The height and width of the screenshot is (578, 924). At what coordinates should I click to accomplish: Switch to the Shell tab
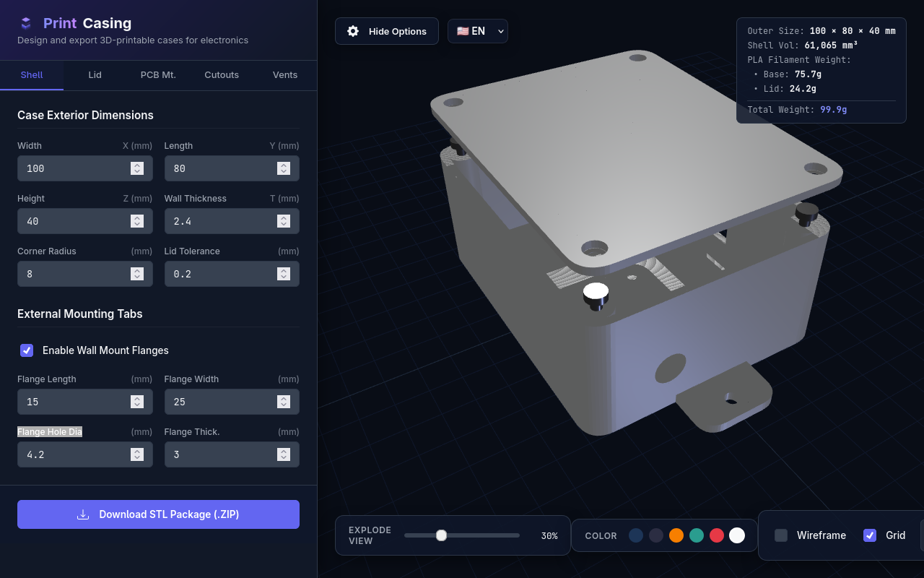click(x=32, y=75)
